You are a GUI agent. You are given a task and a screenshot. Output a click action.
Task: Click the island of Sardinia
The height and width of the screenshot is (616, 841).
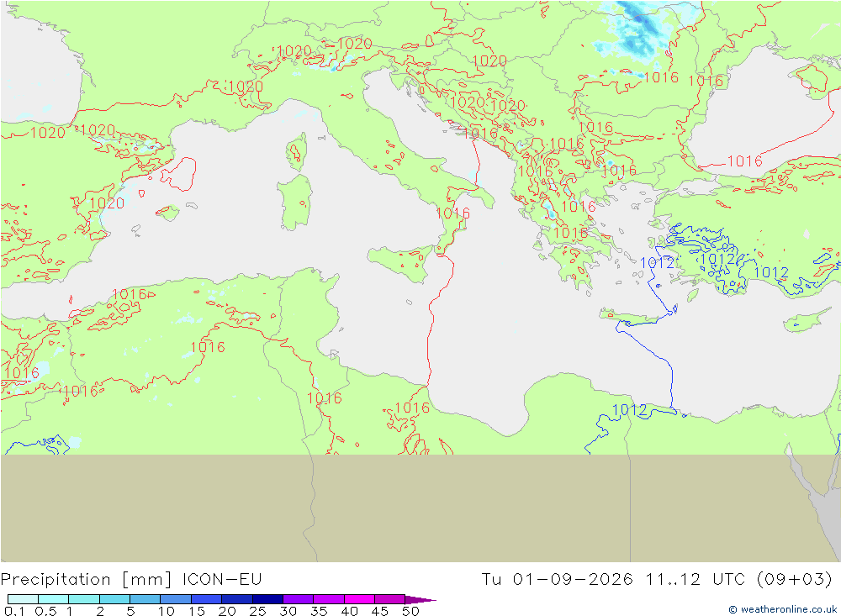[294, 203]
